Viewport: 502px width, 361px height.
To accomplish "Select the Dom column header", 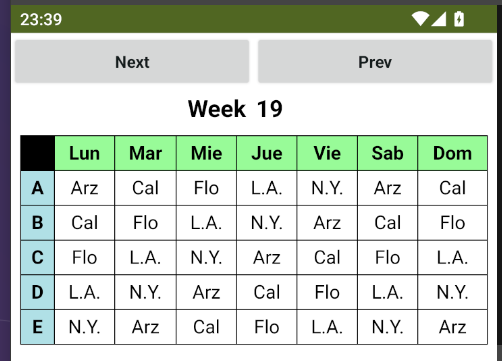I will [x=453, y=153].
